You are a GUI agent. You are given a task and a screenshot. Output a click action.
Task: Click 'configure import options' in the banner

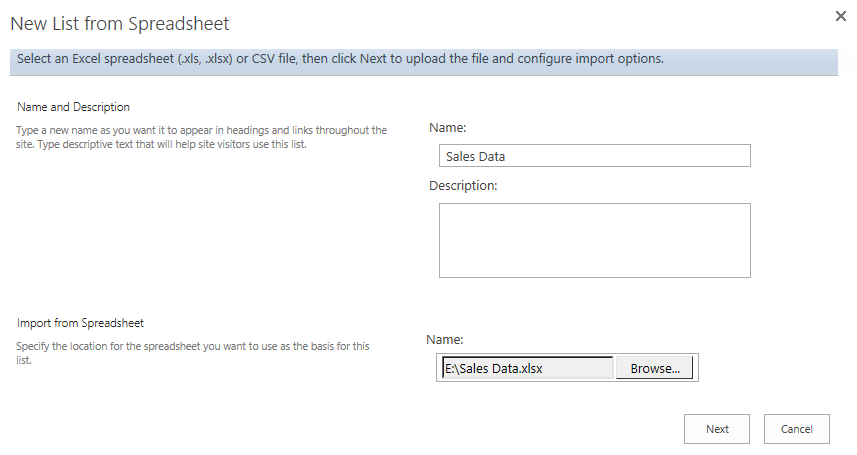tap(590, 59)
